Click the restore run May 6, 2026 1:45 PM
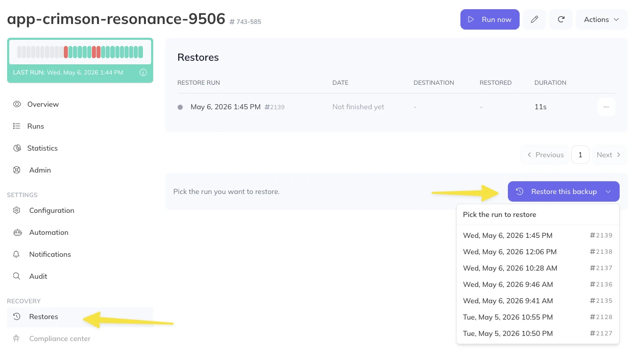Viewport: 636px width, 364px height. (x=226, y=107)
